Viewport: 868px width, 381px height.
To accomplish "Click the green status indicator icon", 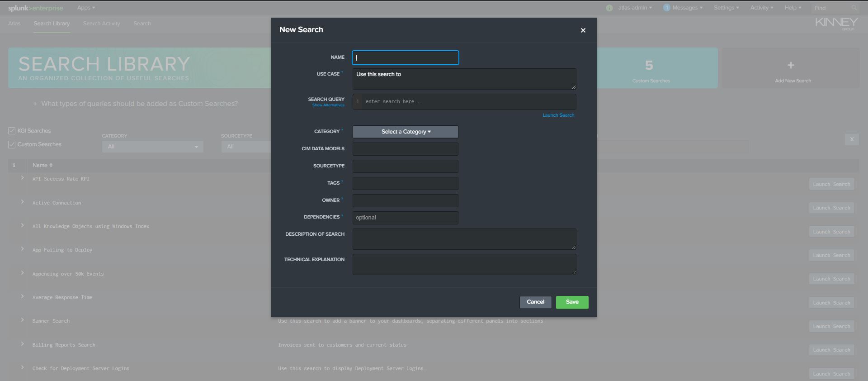I will 609,8.
